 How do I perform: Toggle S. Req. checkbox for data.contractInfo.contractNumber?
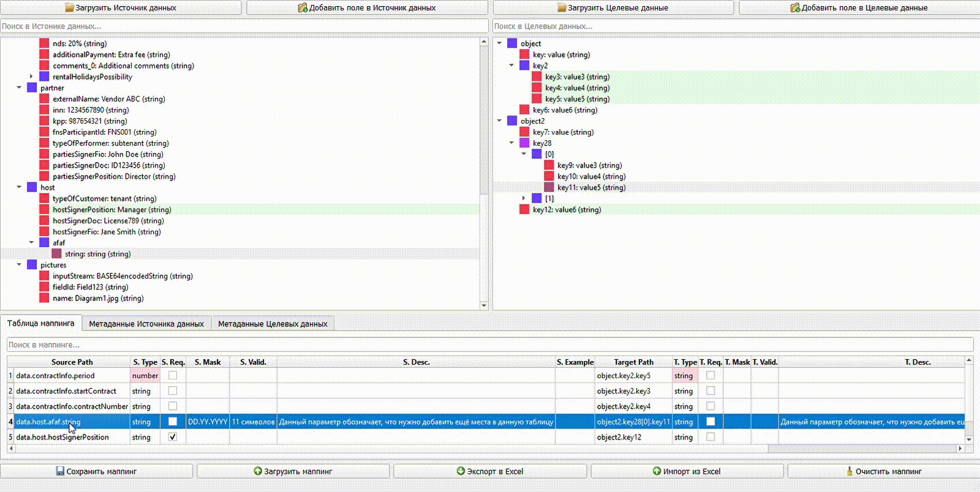(x=173, y=406)
